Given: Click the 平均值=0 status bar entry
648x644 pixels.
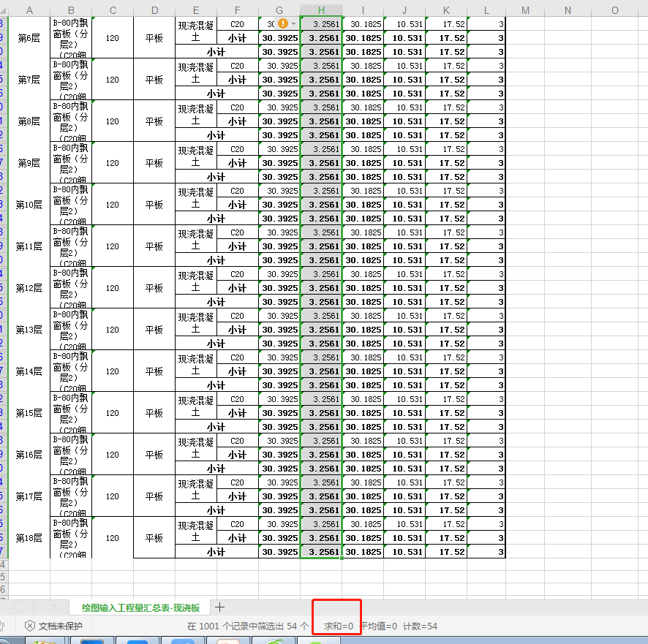Looking at the screenshot, I should tap(379, 626).
